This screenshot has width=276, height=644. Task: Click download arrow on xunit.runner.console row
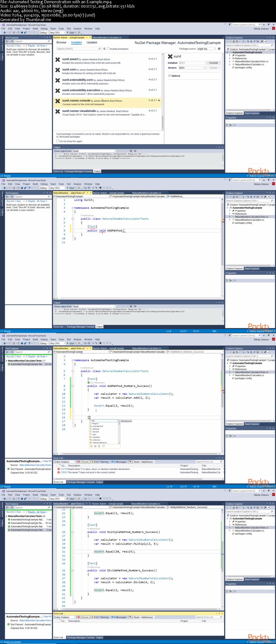(159, 100)
